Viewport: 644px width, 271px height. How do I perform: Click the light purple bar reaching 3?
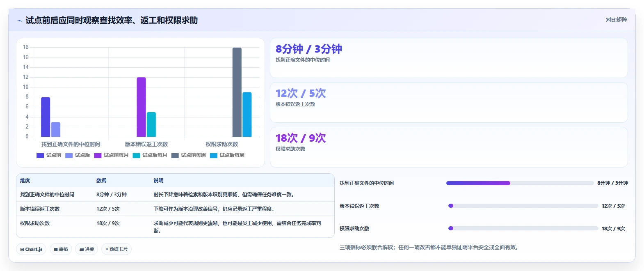[56, 129]
